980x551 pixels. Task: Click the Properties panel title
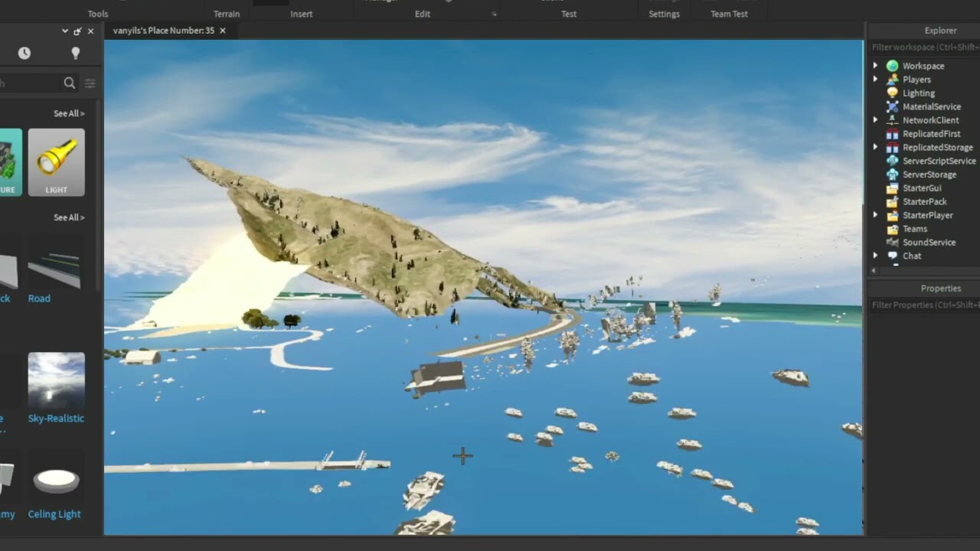(x=941, y=289)
